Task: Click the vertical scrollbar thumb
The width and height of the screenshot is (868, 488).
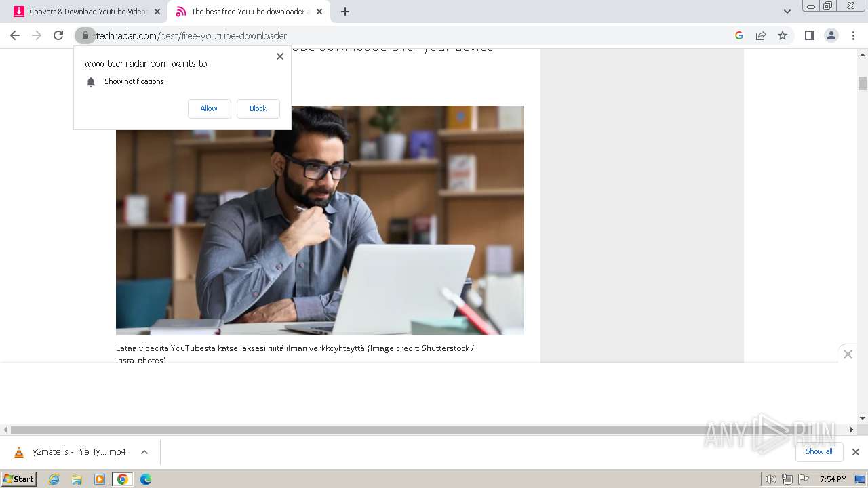Action: pos(863,83)
